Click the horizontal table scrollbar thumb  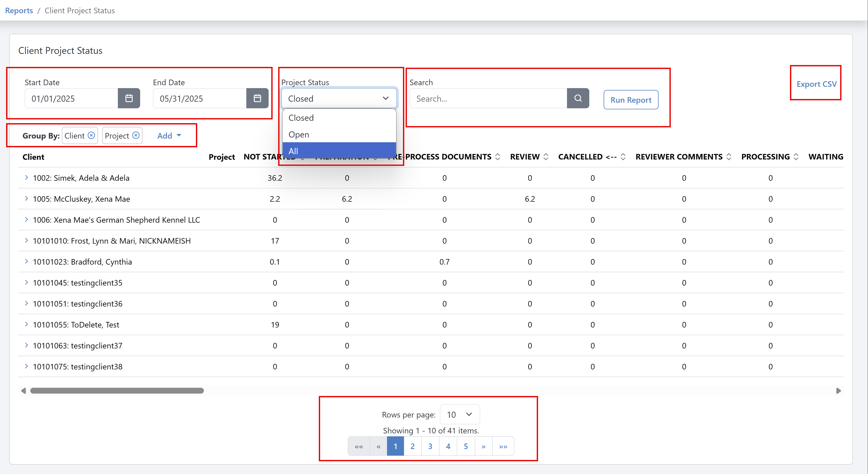[117, 391]
